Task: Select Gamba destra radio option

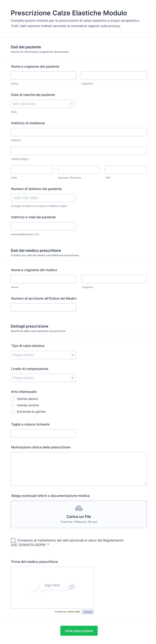Action: (x=13, y=399)
